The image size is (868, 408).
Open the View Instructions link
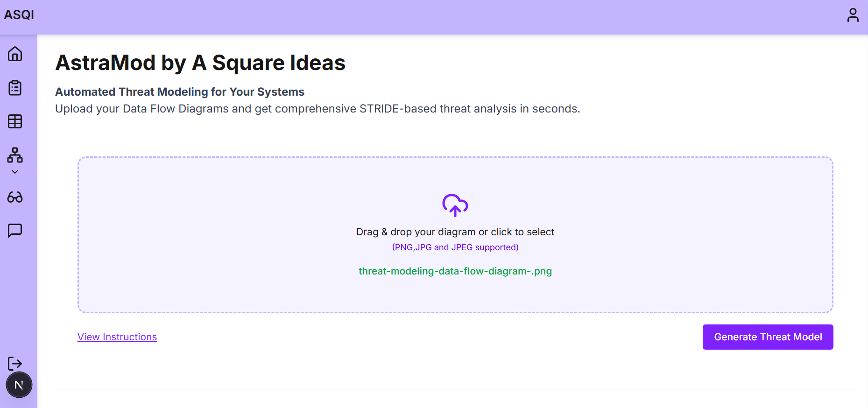point(117,337)
